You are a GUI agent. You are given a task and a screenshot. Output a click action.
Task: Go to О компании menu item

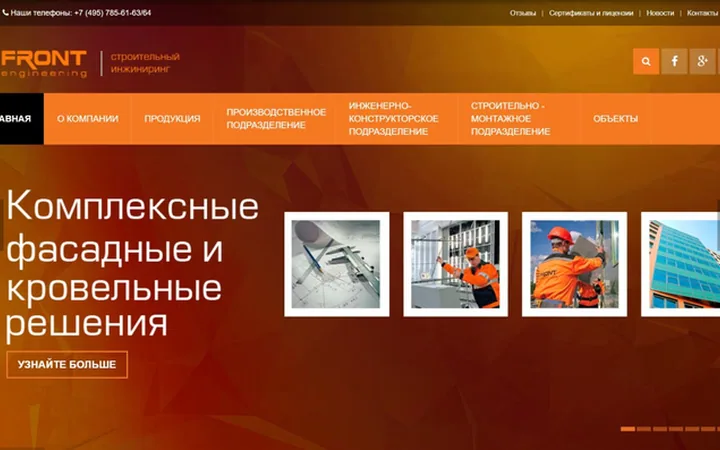88,118
